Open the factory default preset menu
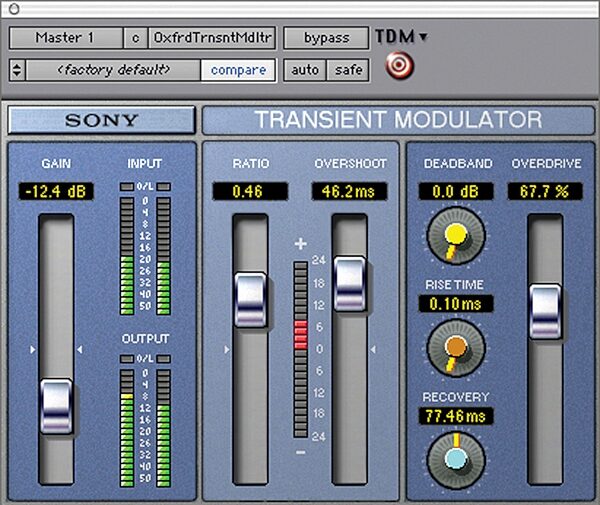Image resolution: width=600 pixels, height=505 pixels. [x=113, y=70]
